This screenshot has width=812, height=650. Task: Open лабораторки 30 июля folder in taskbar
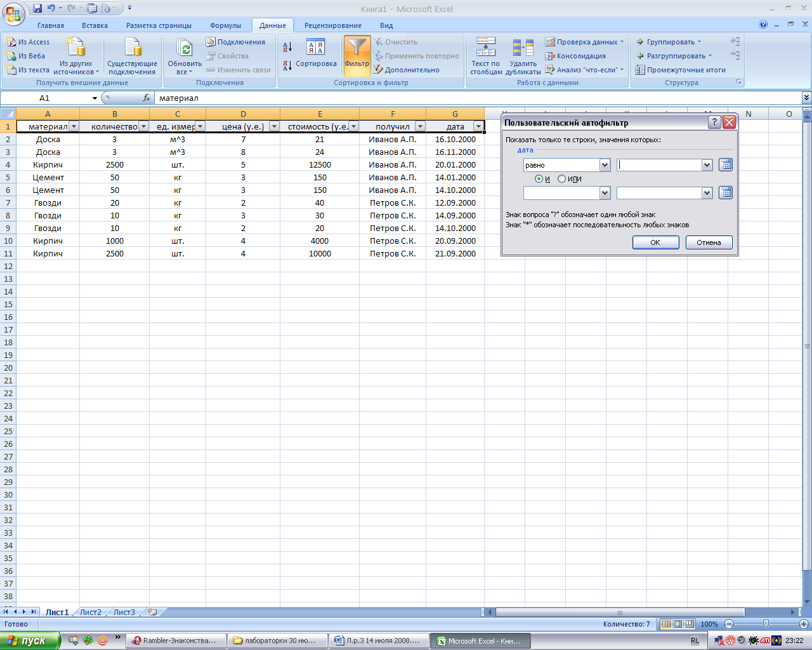278,641
